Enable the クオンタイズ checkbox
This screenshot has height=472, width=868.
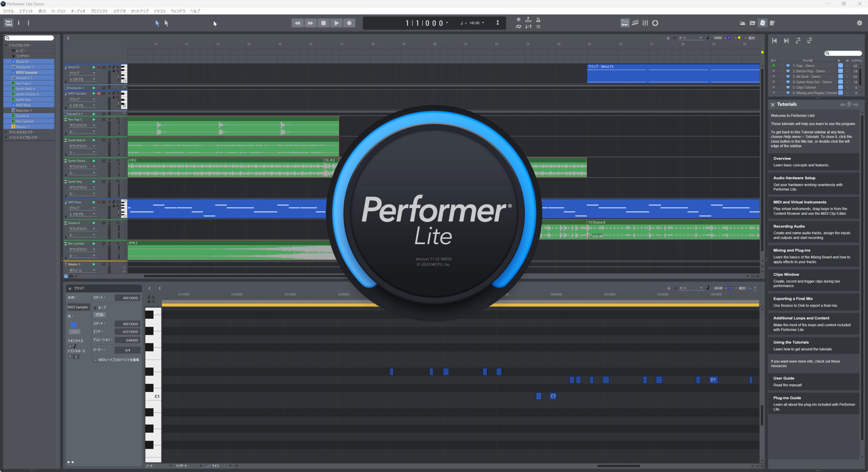70,346
